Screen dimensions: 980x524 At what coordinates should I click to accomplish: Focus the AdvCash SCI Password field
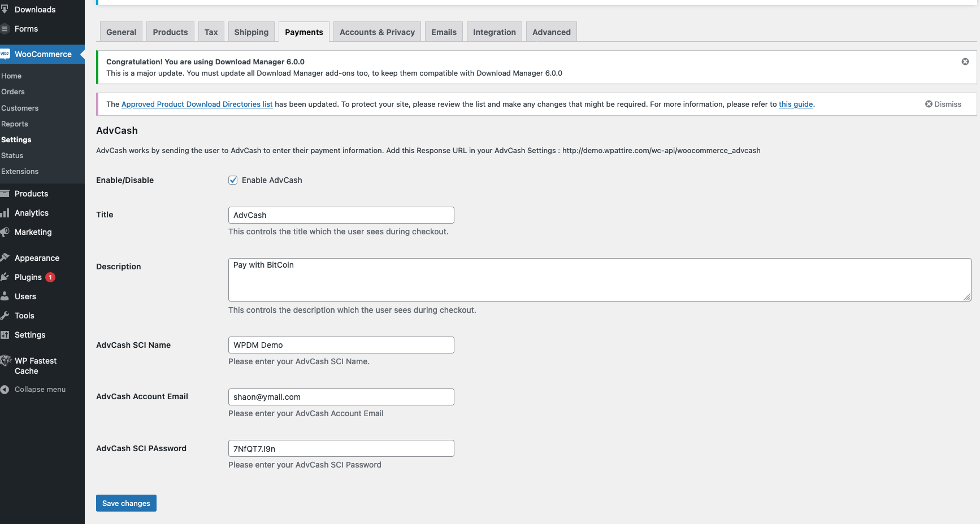coord(341,448)
